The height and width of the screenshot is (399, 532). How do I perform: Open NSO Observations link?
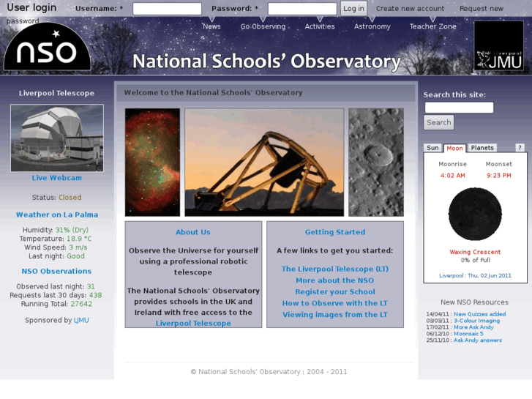click(56, 272)
